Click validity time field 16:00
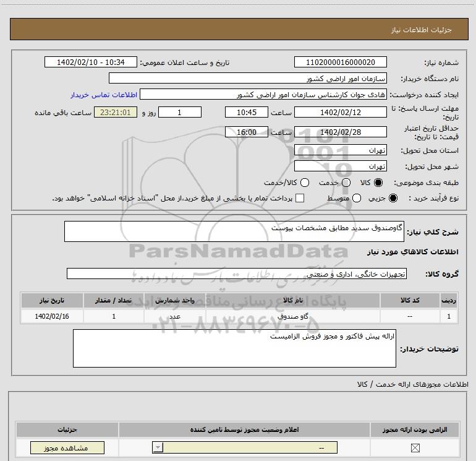Screen dimensions: 476x461 [x=247, y=132]
